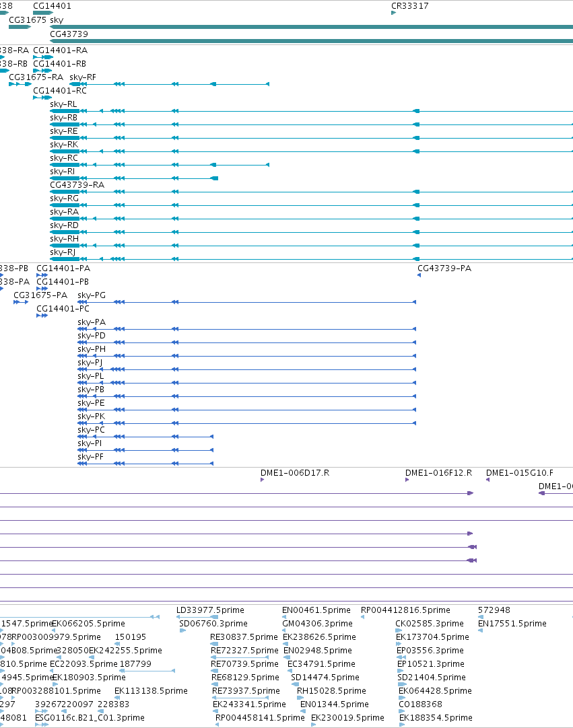This screenshot has width=573, height=728.
Task: Select the sky gene label
Action: point(57,20)
